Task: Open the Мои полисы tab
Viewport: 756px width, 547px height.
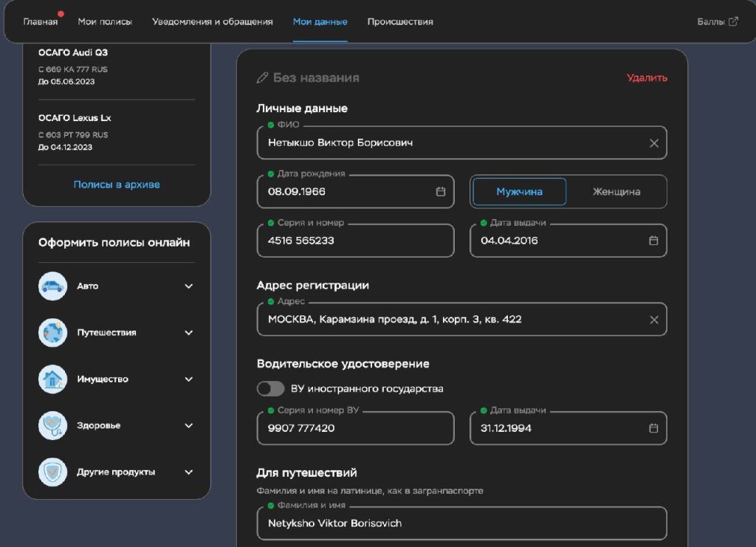Action: (x=105, y=21)
